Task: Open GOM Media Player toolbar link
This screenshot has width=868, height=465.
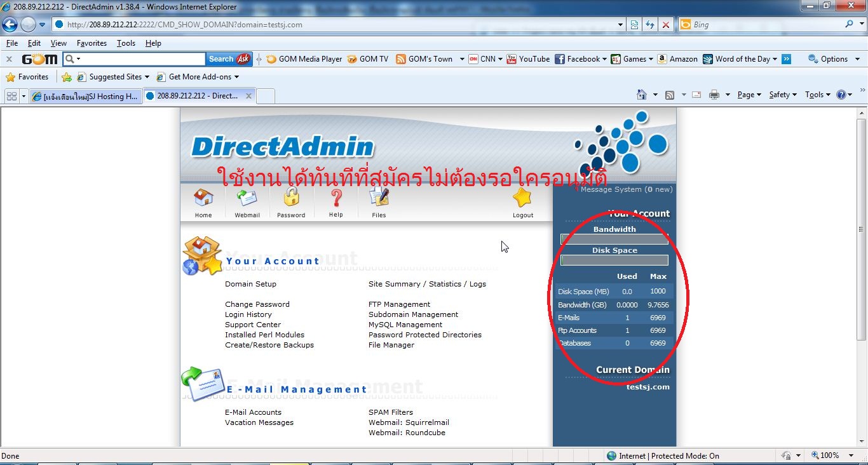Action: [x=304, y=59]
